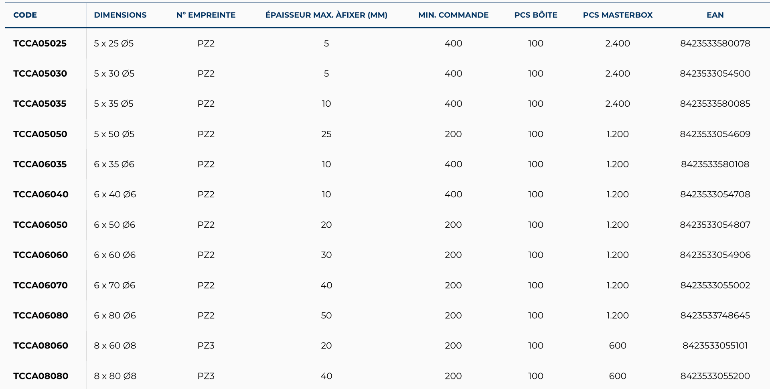This screenshot has height=389, width=770.
Task: Click product code TCCA08060
Action: [x=40, y=346]
